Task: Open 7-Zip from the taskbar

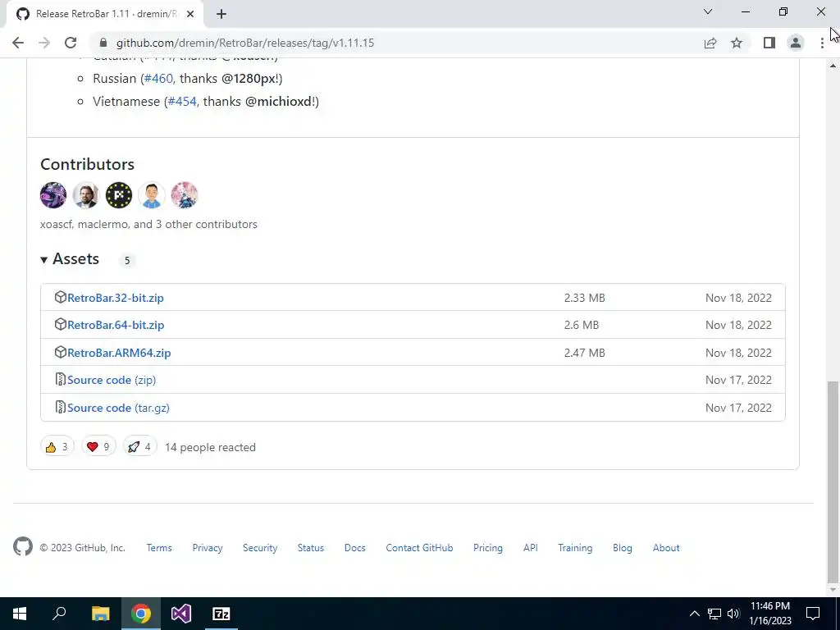Action: tap(221, 614)
